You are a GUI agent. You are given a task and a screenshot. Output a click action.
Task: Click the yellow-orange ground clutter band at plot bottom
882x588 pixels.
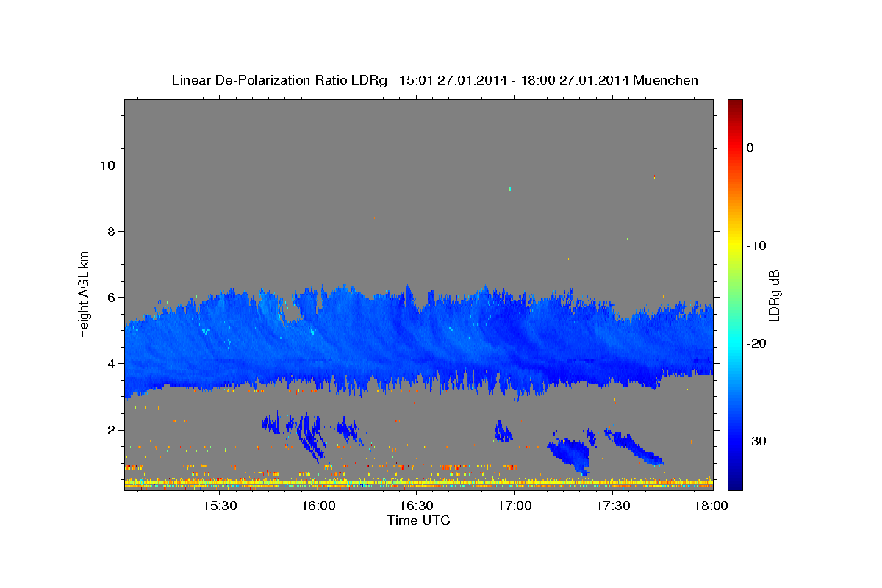click(419, 484)
